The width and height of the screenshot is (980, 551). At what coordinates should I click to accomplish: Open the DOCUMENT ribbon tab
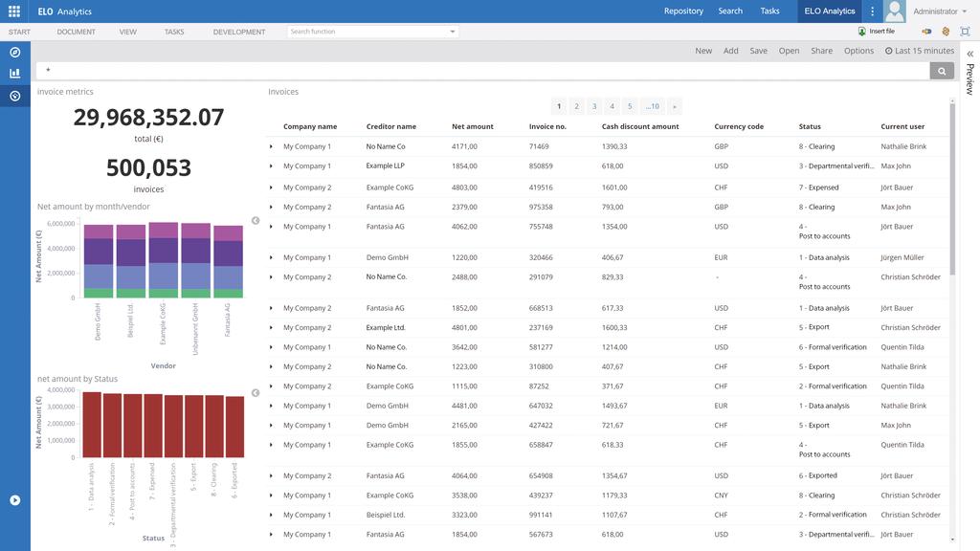77,32
